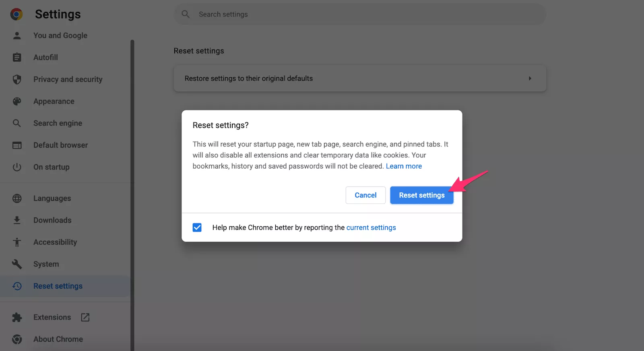Open the Autofill settings section
644x351 pixels.
pyautogui.click(x=45, y=58)
